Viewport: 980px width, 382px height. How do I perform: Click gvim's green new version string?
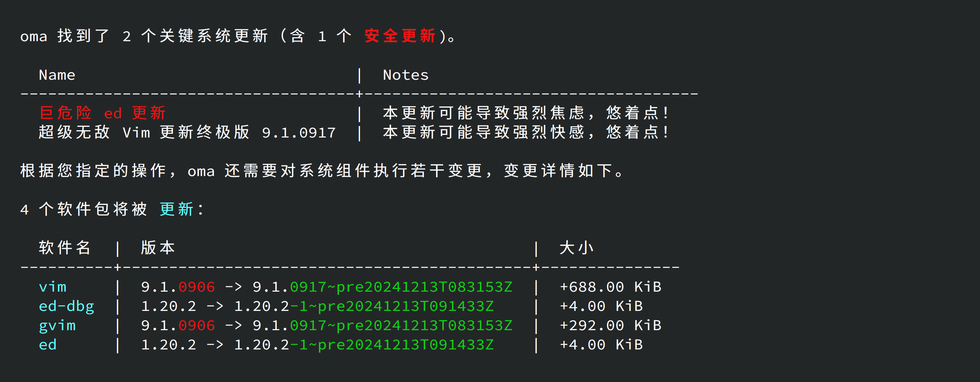coord(401,326)
